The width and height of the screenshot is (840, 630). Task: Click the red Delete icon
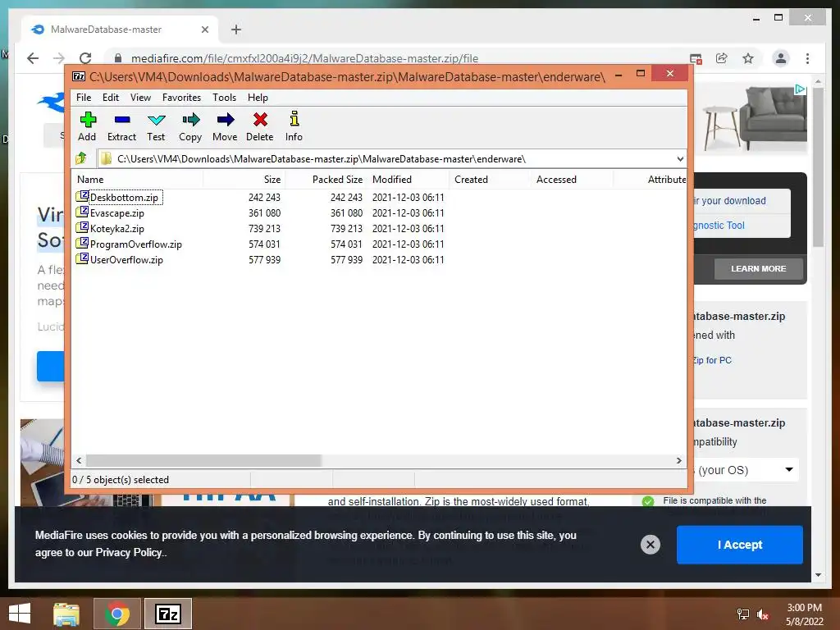(x=260, y=120)
